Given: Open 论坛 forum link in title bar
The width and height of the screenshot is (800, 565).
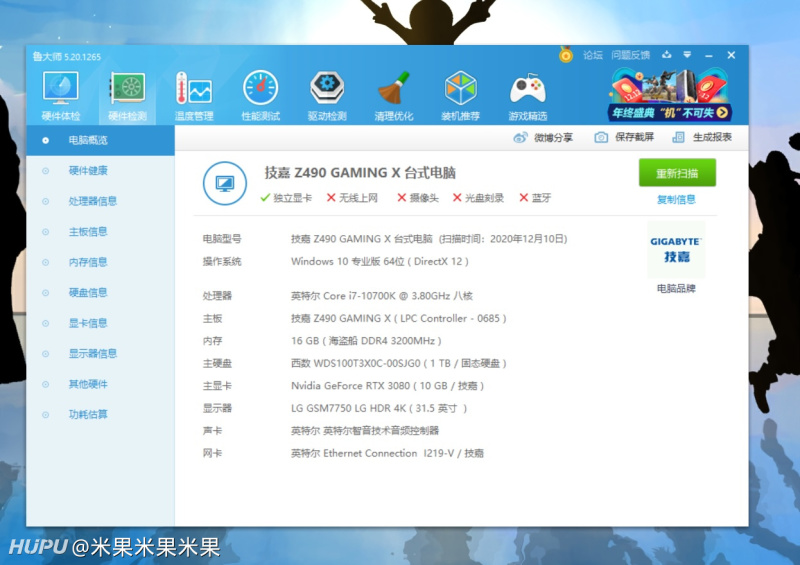Looking at the screenshot, I should pos(593,55).
